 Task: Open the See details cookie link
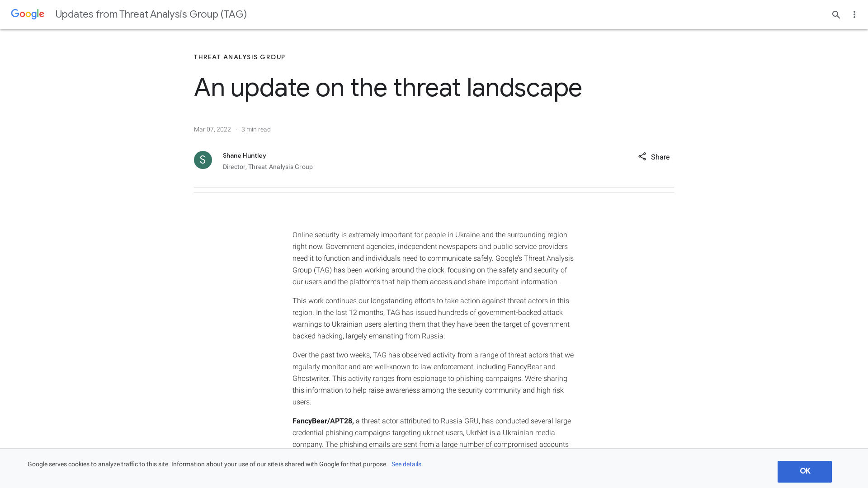[407, 465]
